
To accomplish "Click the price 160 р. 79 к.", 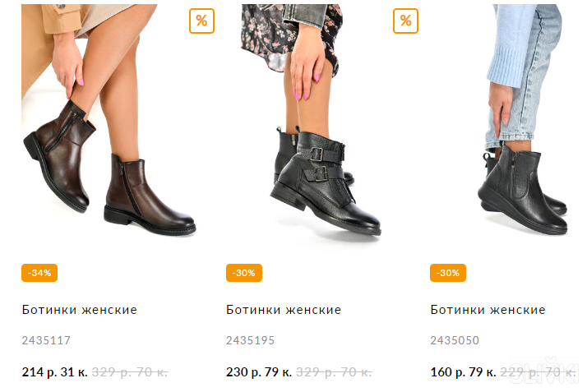I will coord(463,372).
